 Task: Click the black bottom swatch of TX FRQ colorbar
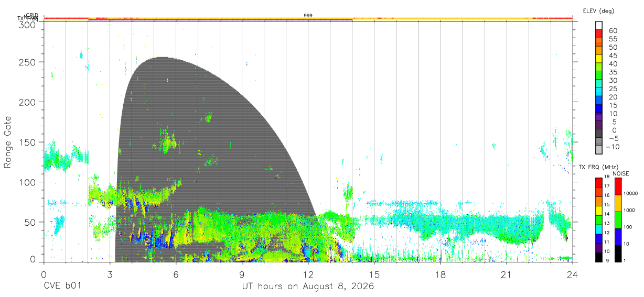pos(599,257)
